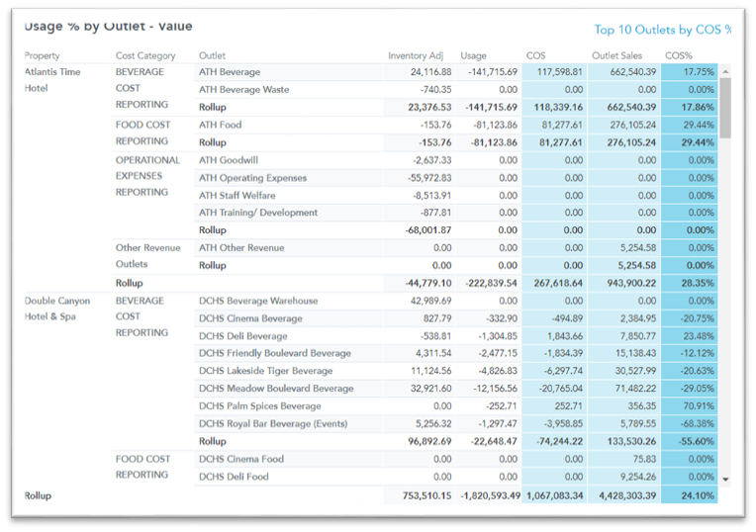
Task: Click the -55.60% COS% rollup cell
Action: click(x=690, y=441)
